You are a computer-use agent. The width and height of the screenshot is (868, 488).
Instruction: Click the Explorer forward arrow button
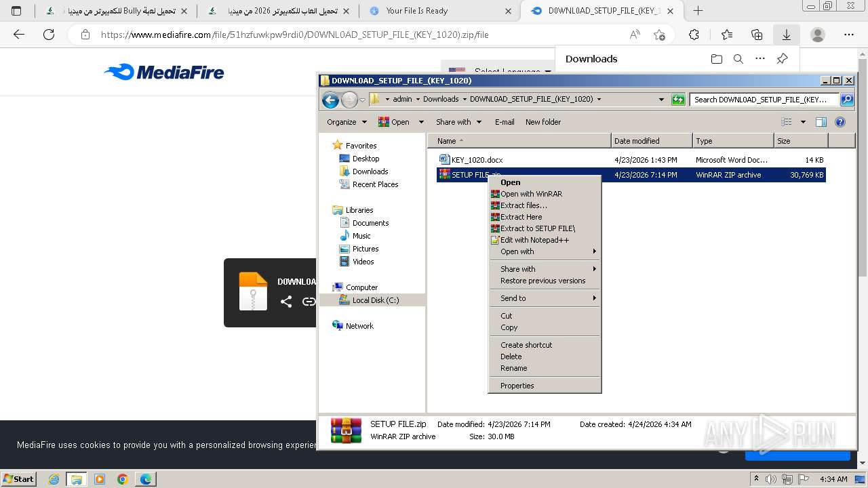tap(349, 100)
